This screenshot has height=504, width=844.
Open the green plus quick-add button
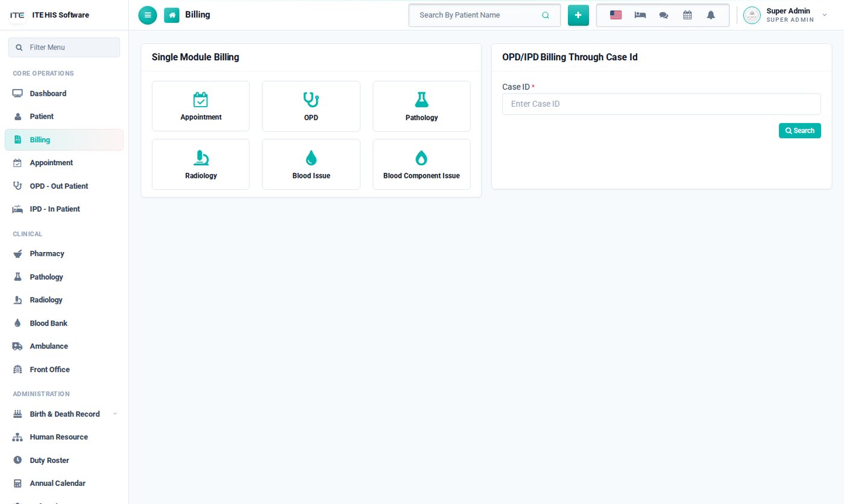(578, 15)
